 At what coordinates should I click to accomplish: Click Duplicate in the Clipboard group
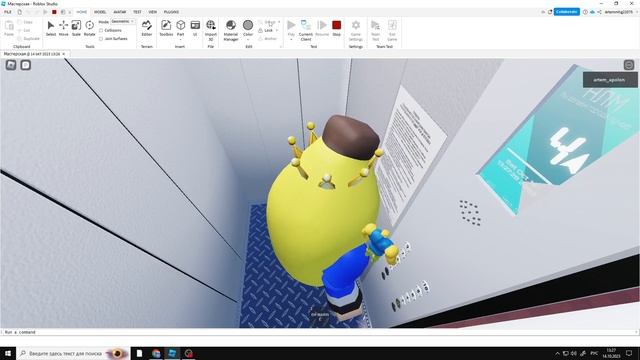29,38
